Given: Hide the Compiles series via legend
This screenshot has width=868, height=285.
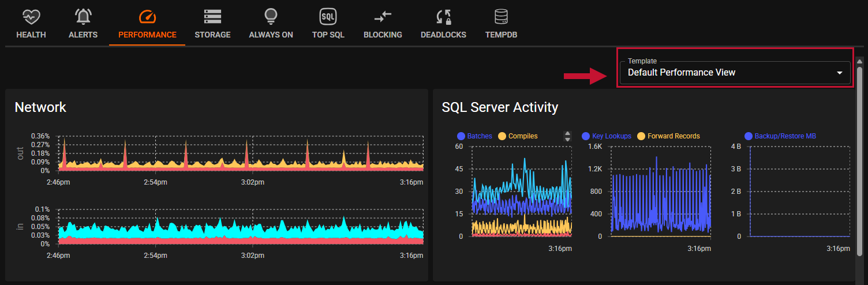Looking at the screenshot, I should point(522,136).
